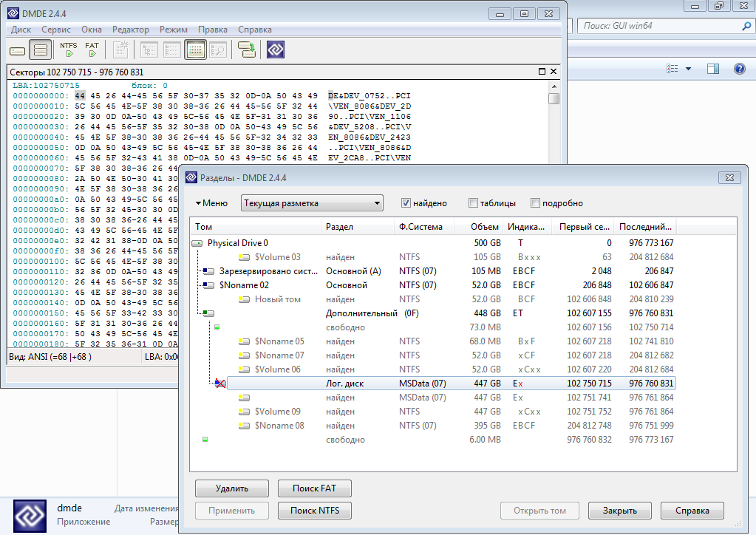Open the Windows Explorer view options dropdown arrow

[688, 69]
